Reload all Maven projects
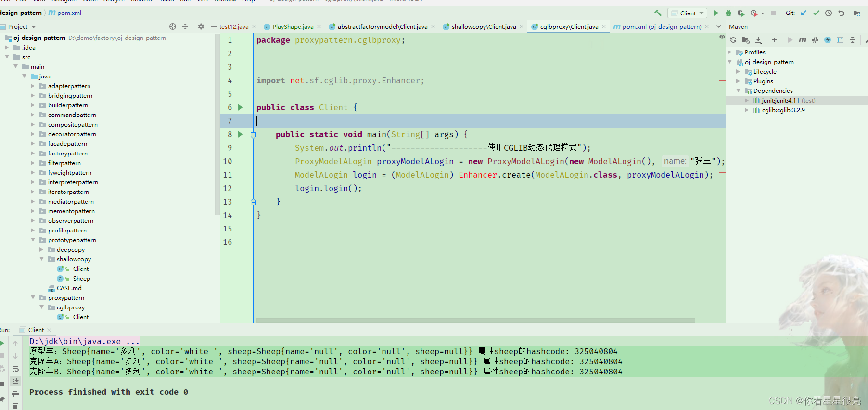868x410 pixels. (x=733, y=40)
